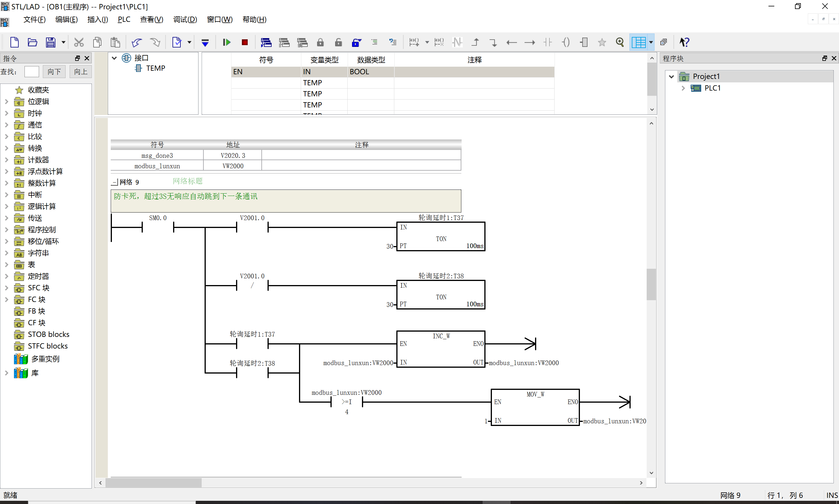
Task: Click the 向下 search button
Action: 54,72
